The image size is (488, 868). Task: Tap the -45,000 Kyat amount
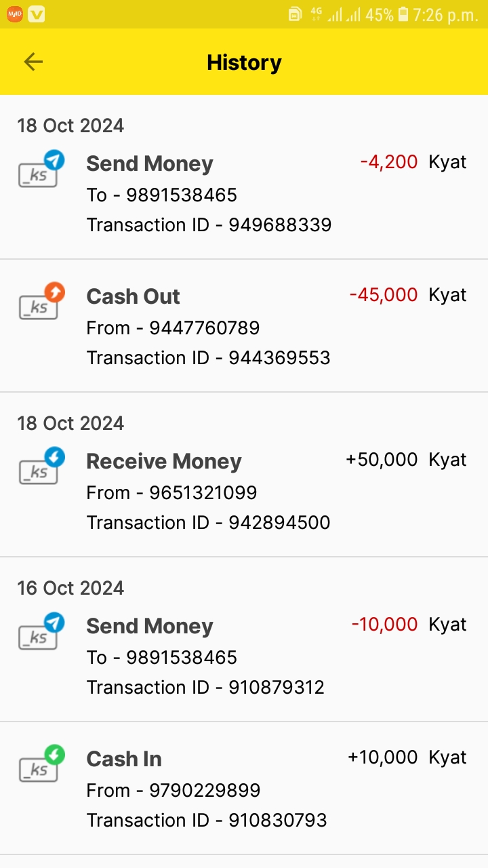[384, 296]
